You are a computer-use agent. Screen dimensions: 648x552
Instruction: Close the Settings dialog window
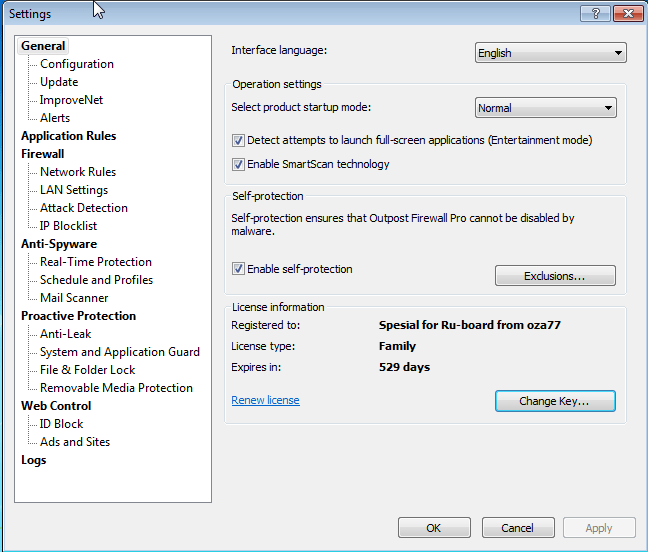(x=628, y=14)
